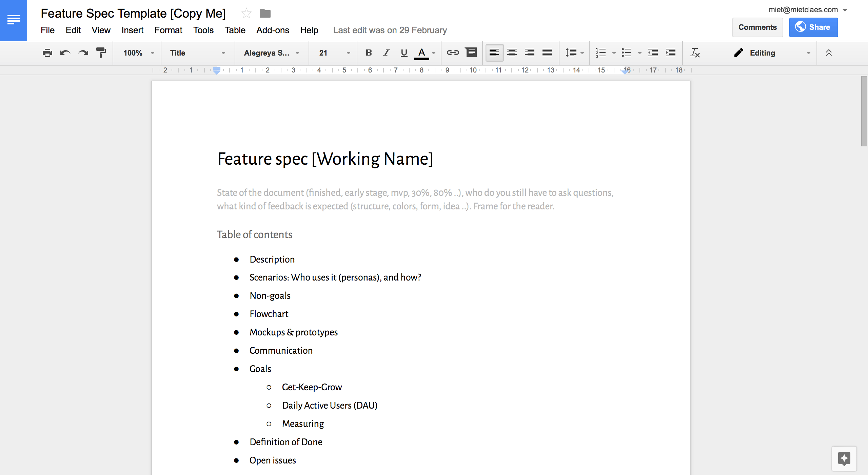The width and height of the screenshot is (868, 475).
Task: Expand the Title paragraph style dropdown
Action: click(x=198, y=53)
